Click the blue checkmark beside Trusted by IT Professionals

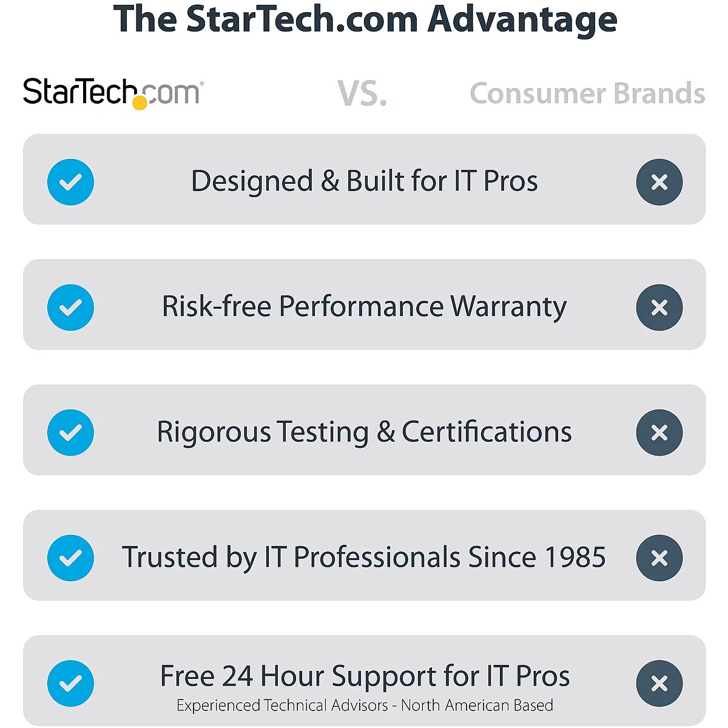point(70,558)
